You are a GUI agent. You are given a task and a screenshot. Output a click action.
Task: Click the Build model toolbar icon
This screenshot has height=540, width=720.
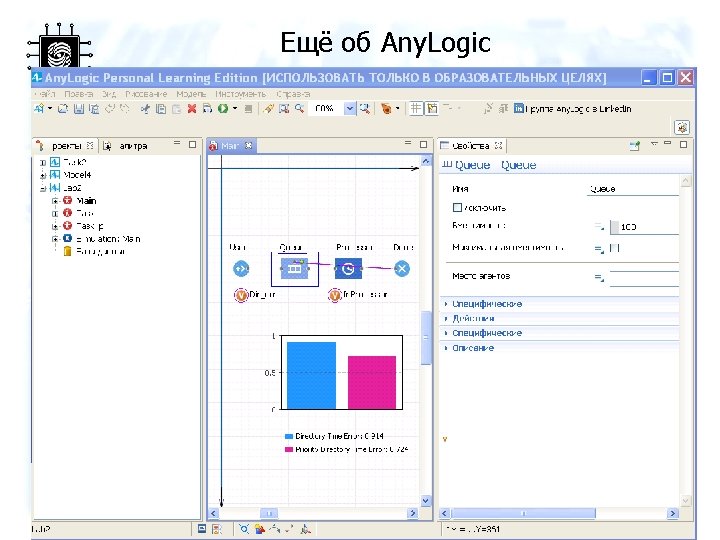pos(208,109)
